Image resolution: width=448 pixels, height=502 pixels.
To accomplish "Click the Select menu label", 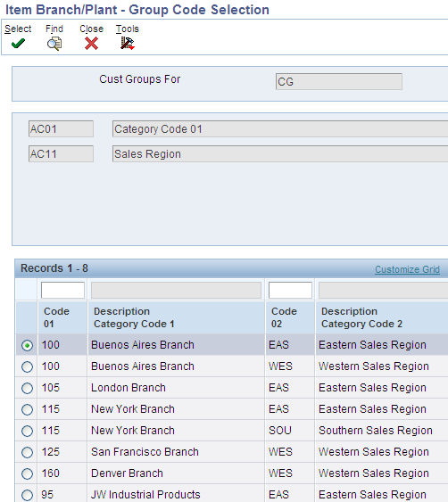I will coord(18,29).
